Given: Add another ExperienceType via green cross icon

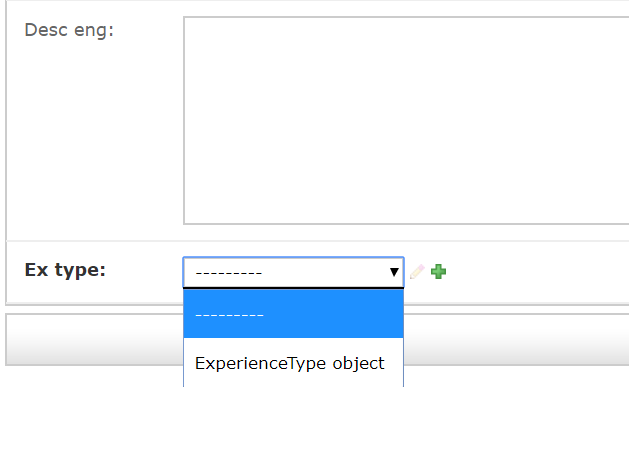Looking at the screenshot, I should (x=438, y=272).
